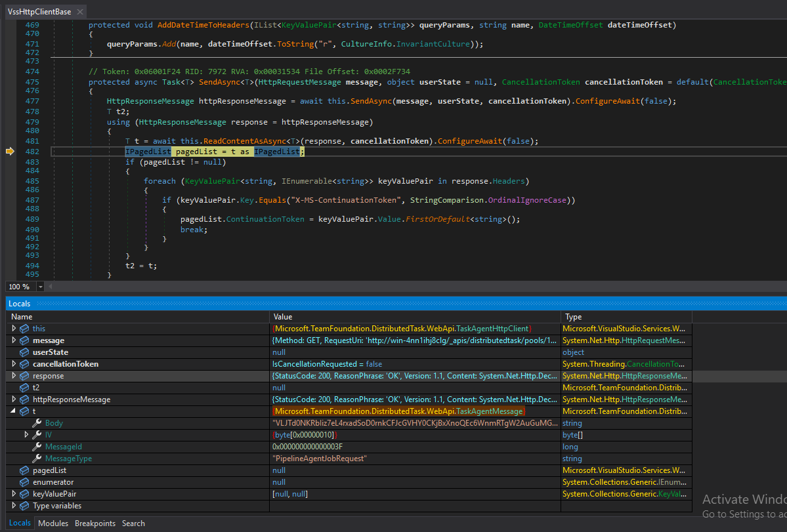This screenshot has height=532, width=787.
Task: Expand the IV byte array property
Action: coord(26,435)
